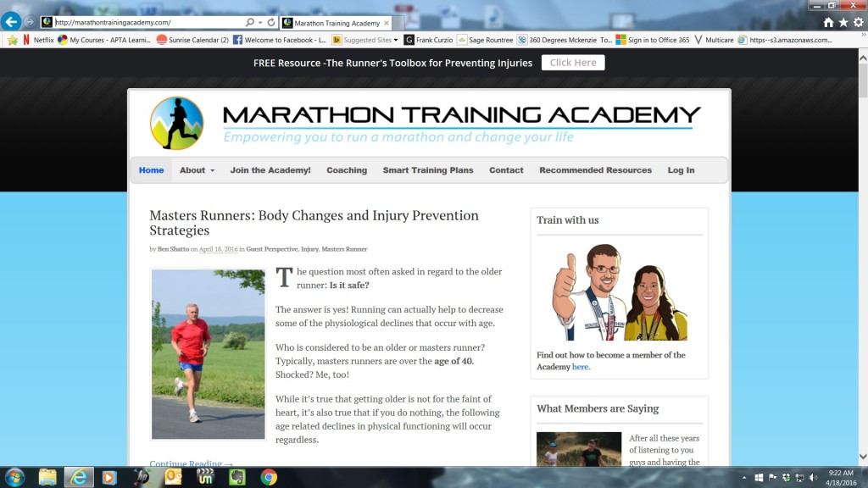Open My Courses - APTA Learning bookmark
Screen dimensions: 868x488
pos(104,40)
